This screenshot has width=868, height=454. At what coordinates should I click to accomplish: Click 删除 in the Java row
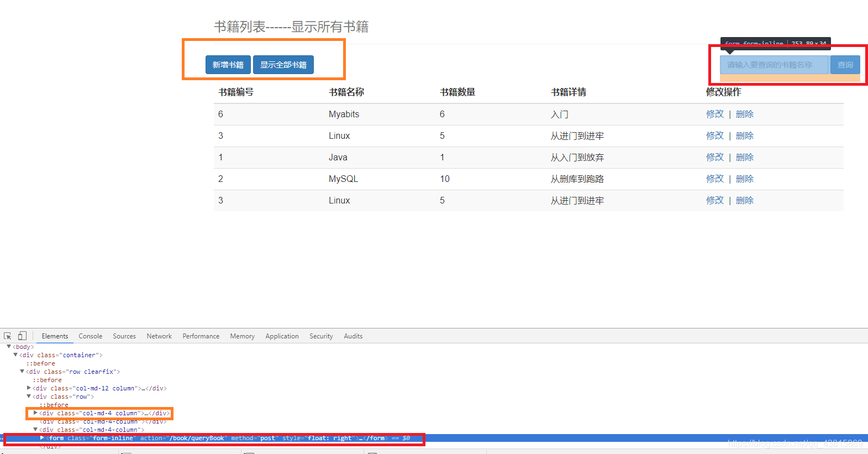745,157
